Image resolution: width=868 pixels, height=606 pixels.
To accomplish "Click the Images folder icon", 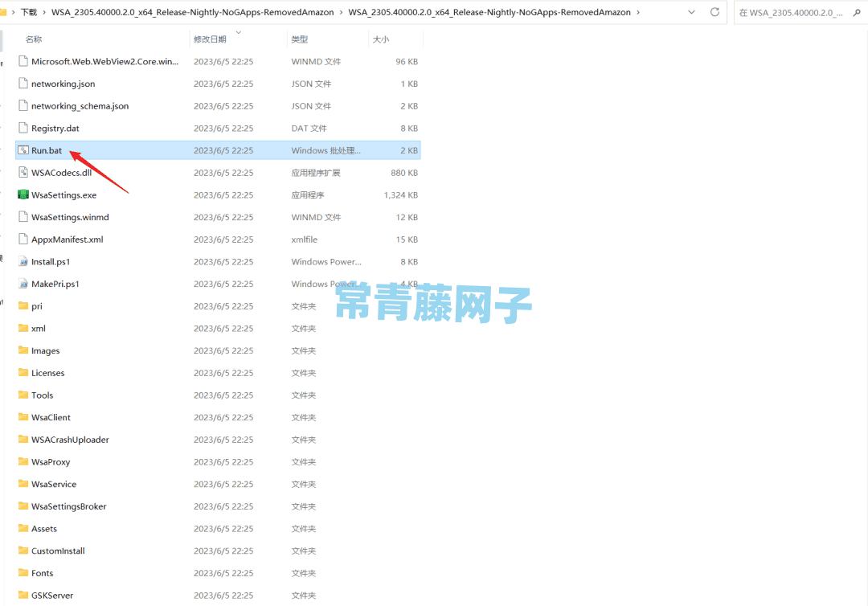I will coord(23,350).
